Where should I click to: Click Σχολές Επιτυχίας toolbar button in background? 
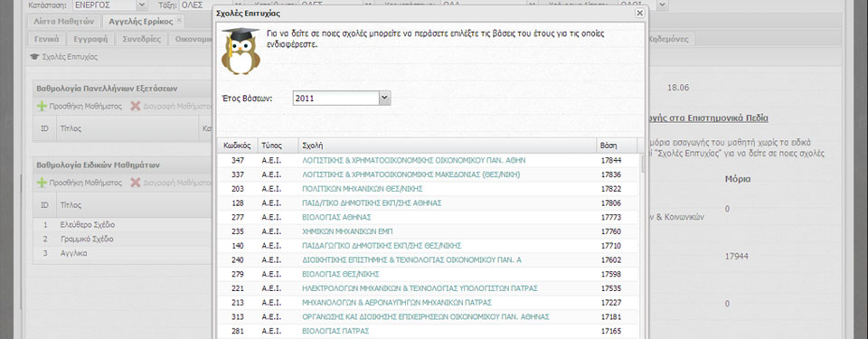[x=63, y=56]
